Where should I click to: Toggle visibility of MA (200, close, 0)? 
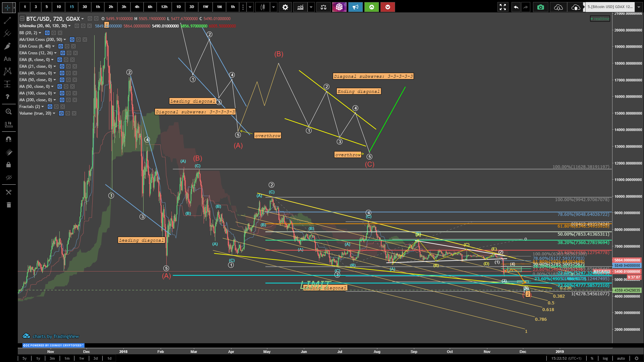62,100
